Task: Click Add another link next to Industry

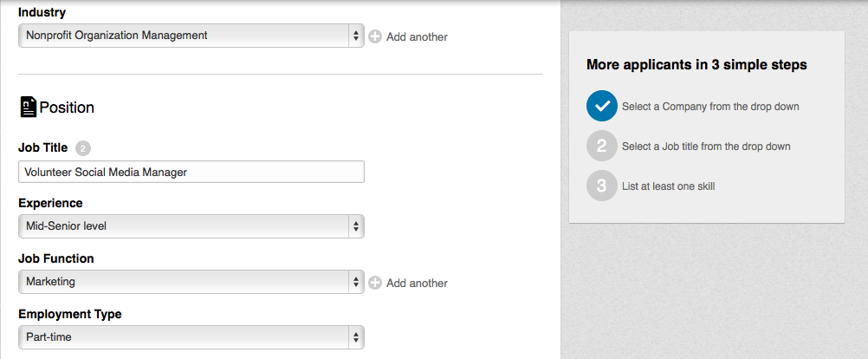Action: click(417, 37)
